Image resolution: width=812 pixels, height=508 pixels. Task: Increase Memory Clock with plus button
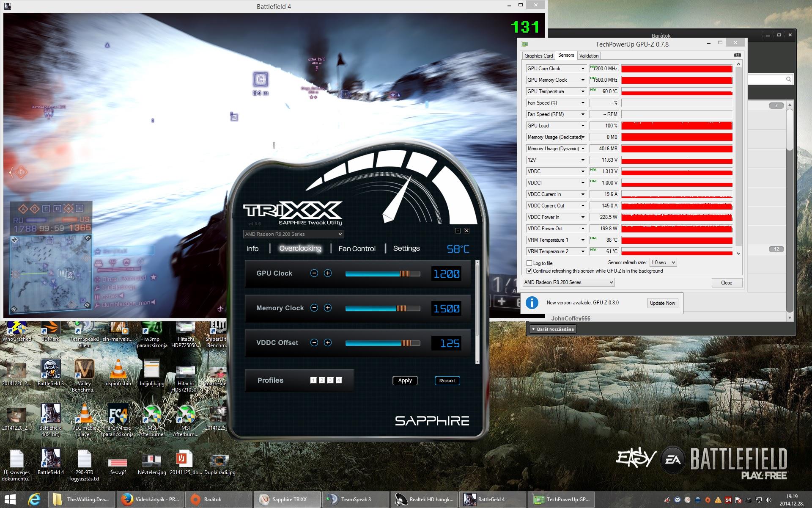328,308
